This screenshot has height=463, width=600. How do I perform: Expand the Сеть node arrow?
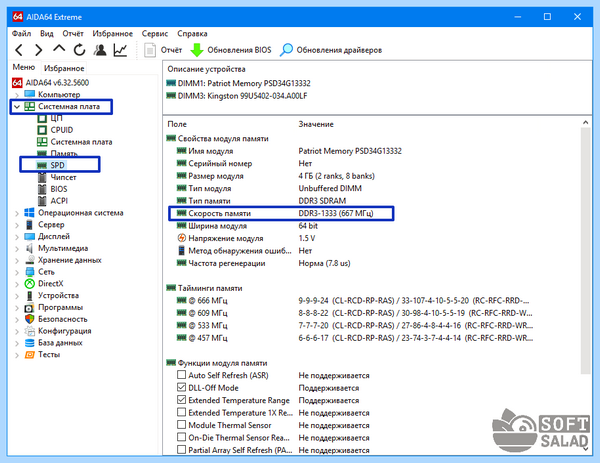17,272
